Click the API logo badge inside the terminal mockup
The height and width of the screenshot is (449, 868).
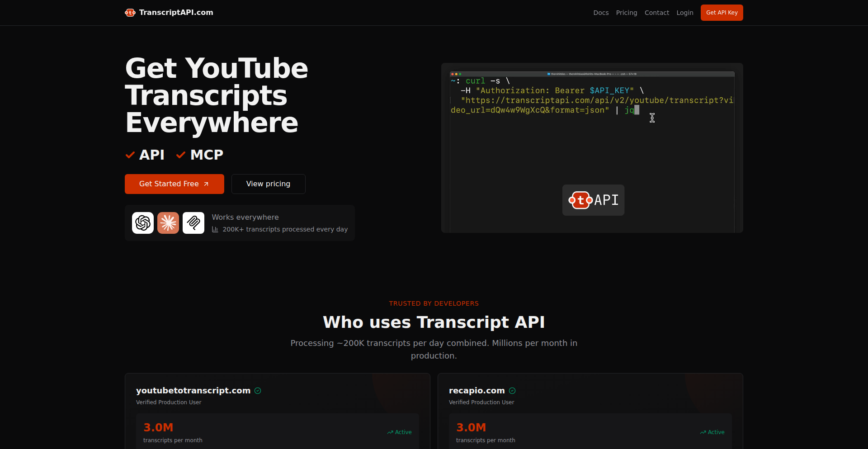(593, 200)
